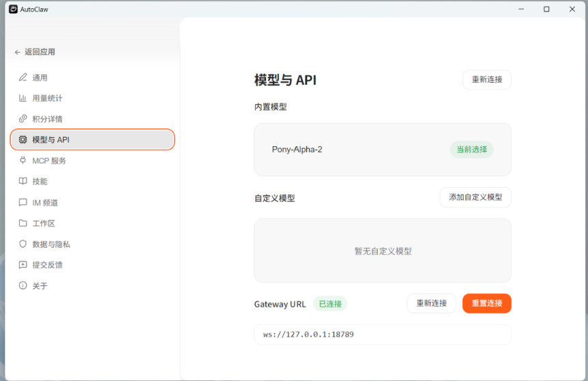Click the link icon for 积分详情
Viewport: 588px width, 381px height.
coord(23,119)
